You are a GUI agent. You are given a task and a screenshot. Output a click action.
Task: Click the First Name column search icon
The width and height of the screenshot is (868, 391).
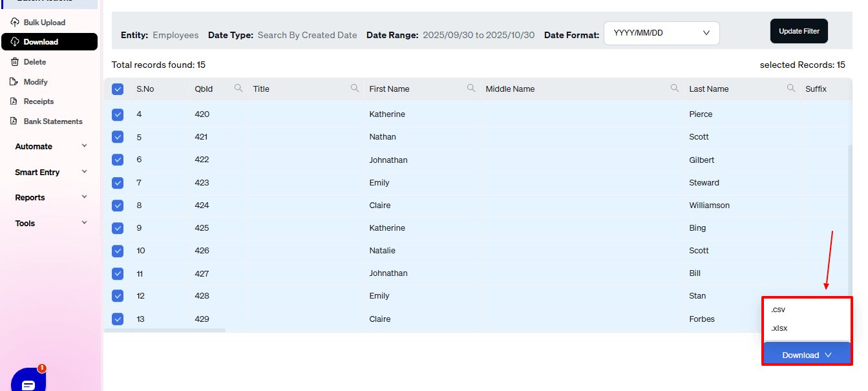[471, 89]
